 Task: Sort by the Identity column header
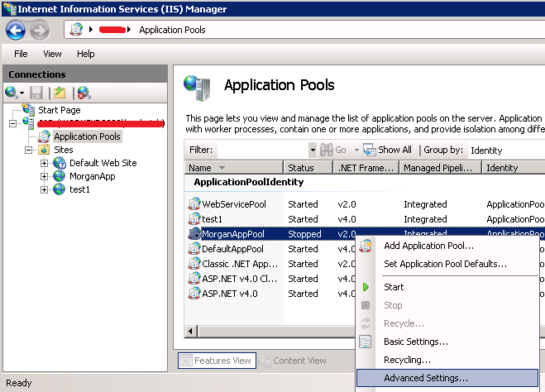[x=514, y=168]
